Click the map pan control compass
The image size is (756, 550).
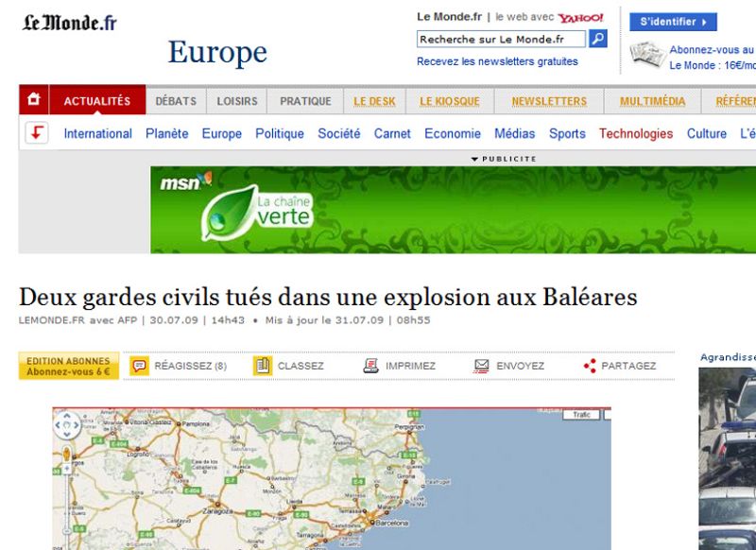[65, 422]
